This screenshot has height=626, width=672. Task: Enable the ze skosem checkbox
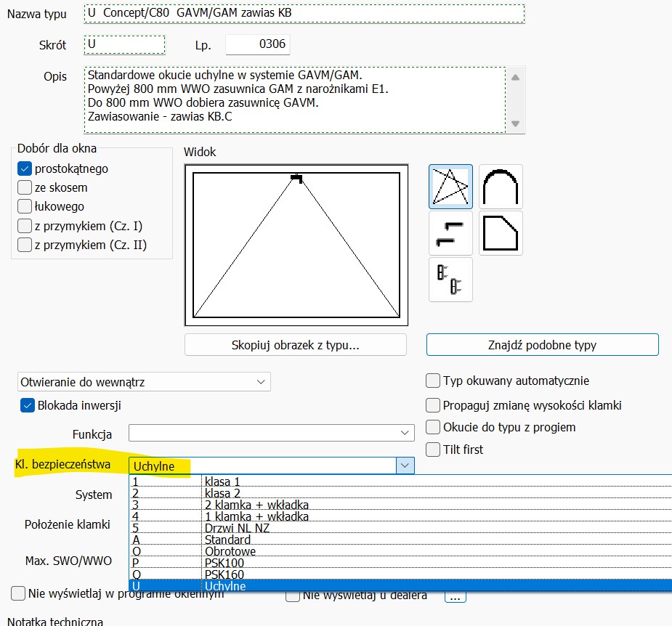[25, 187]
